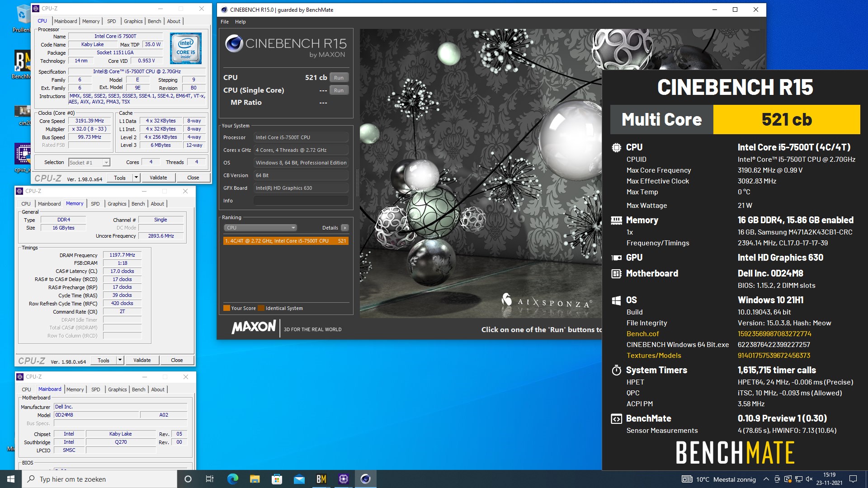
Task: Click Validate in the top CPU-Z window
Action: tap(158, 178)
